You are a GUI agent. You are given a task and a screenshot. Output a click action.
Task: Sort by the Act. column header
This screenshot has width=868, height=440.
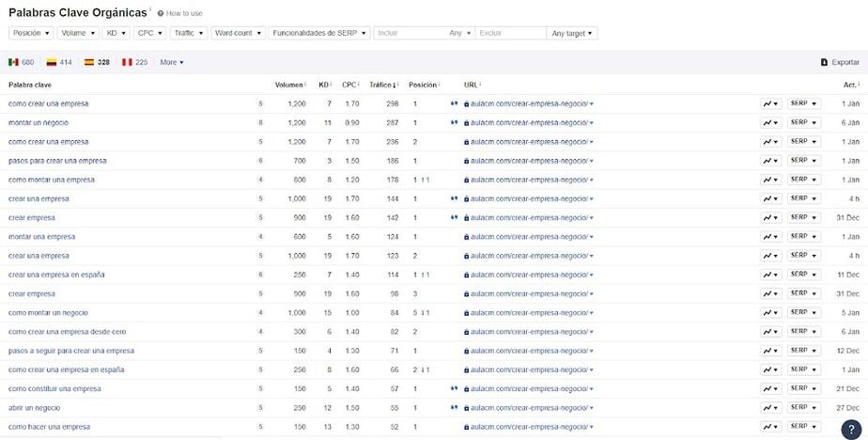point(851,85)
